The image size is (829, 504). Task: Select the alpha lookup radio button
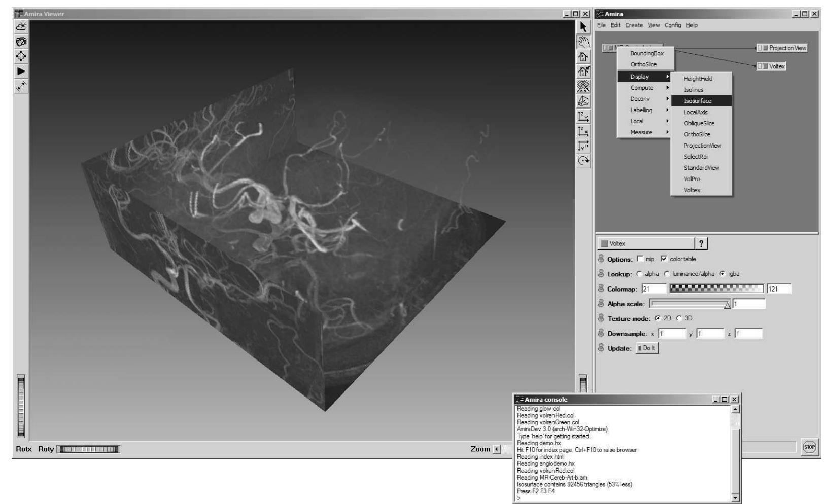(639, 274)
